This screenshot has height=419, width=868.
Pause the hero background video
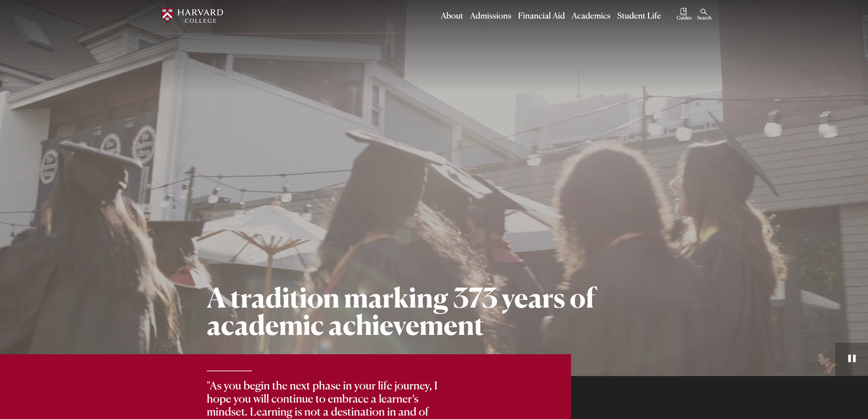851,359
